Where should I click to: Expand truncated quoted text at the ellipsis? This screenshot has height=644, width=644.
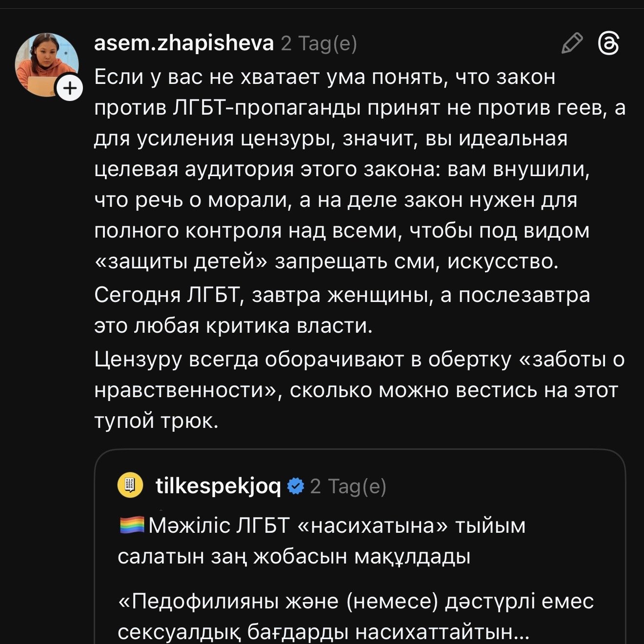point(521,632)
